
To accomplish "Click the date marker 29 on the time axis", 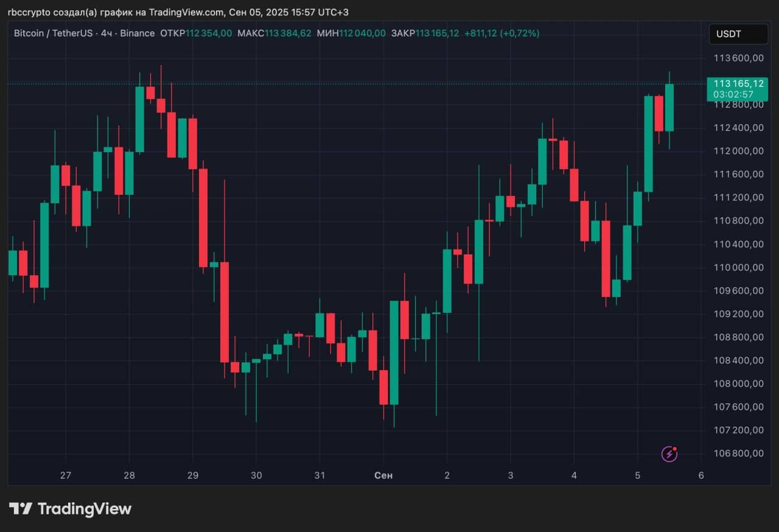I will 192,475.
